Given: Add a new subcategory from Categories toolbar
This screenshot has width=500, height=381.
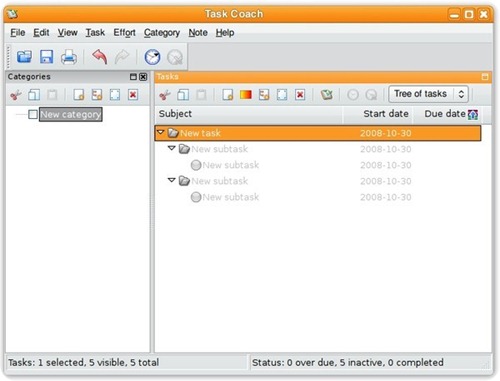Looking at the screenshot, I should coord(97,95).
